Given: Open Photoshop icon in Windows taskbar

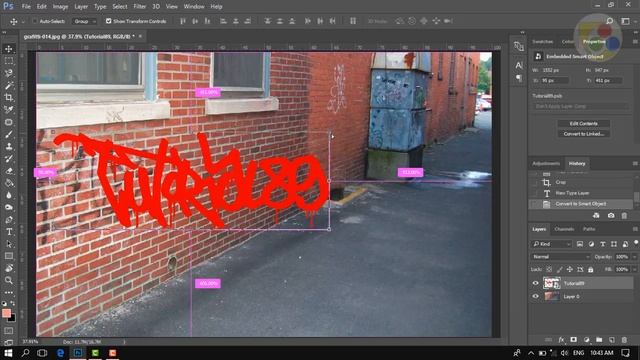Looking at the screenshot, I should pyautogui.click(x=78, y=353).
